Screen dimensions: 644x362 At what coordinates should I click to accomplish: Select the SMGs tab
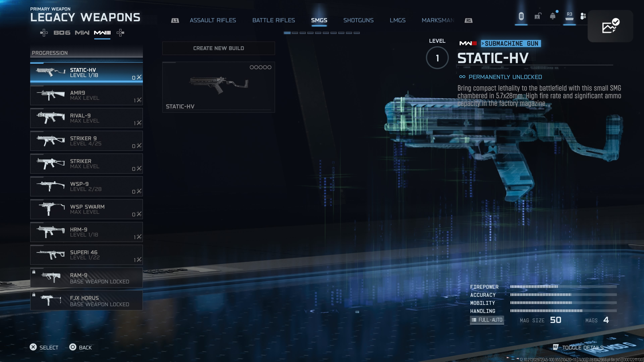coord(319,20)
